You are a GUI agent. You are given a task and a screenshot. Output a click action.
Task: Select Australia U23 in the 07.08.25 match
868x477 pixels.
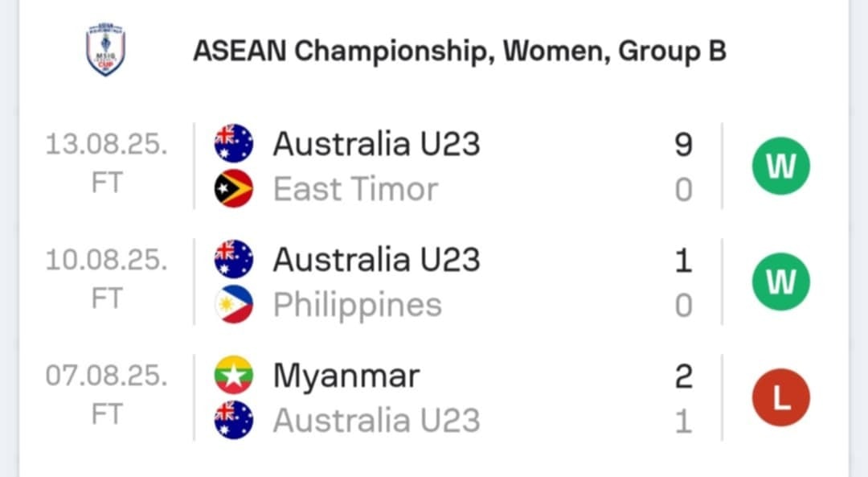click(376, 421)
